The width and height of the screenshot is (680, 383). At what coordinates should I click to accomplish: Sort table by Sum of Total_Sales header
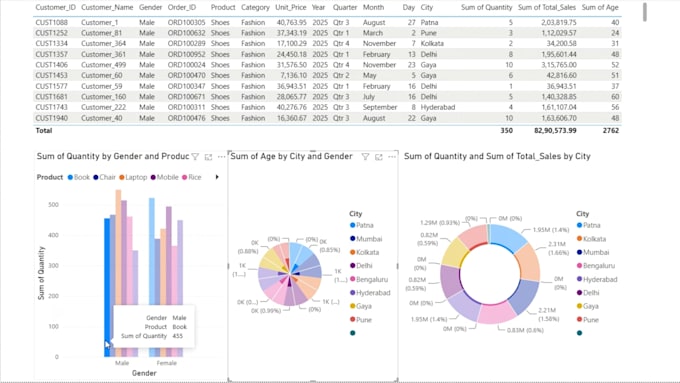[547, 7]
